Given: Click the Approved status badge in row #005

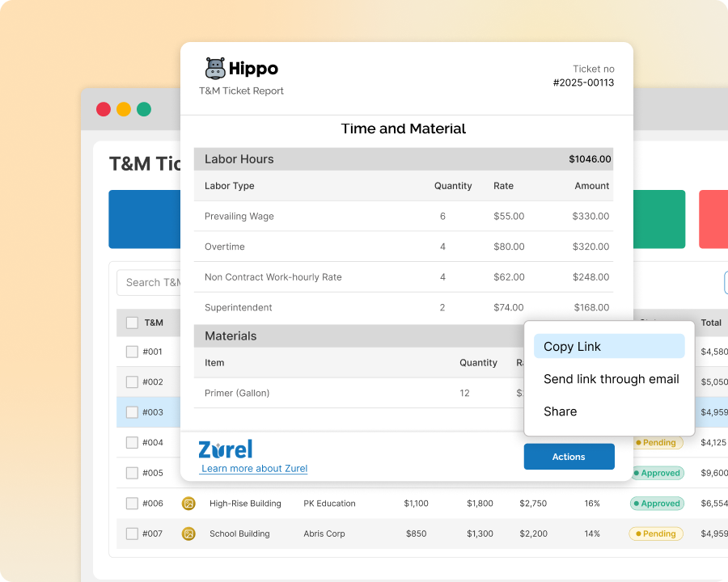Looking at the screenshot, I should (x=658, y=473).
